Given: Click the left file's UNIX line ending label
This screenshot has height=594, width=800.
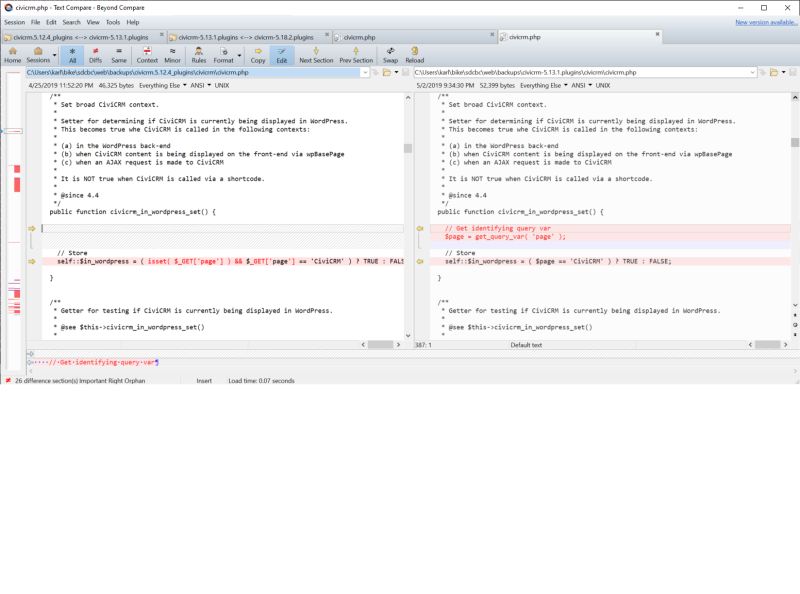Looking at the screenshot, I should (221, 86).
